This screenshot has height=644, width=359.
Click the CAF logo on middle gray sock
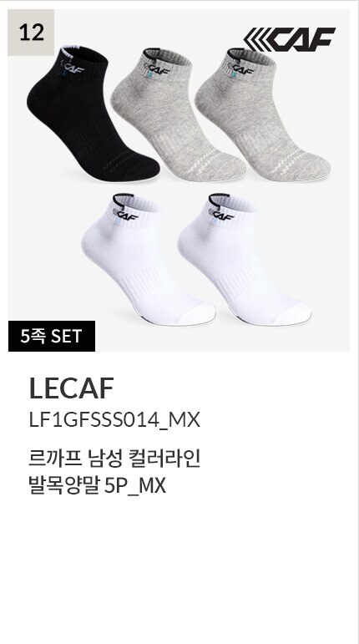[158, 68]
